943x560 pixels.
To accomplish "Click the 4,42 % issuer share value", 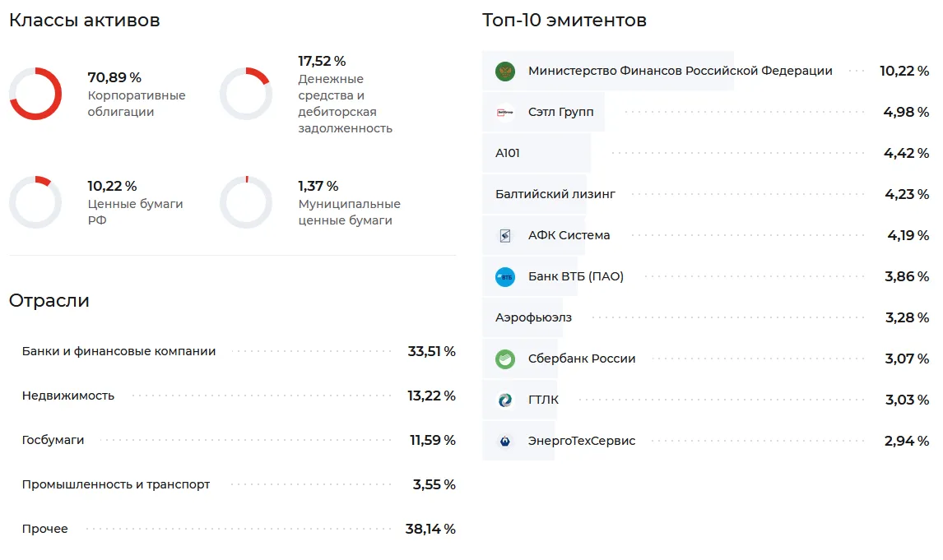I will [906, 153].
